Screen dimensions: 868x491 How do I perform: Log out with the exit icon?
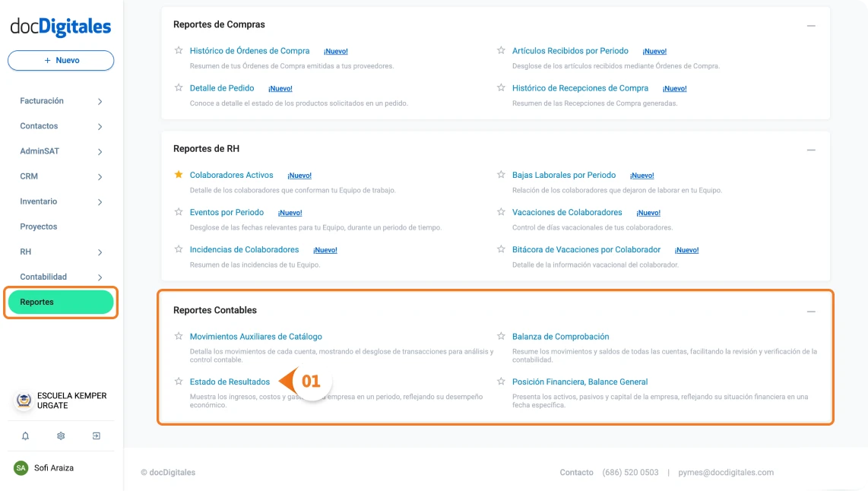pyautogui.click(x=96, y=436)
